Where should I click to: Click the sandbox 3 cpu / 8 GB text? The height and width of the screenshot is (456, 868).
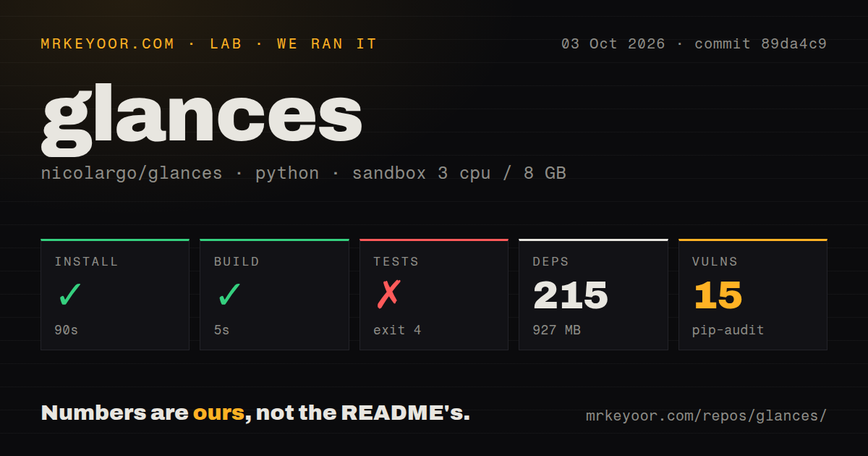[459, 174]
